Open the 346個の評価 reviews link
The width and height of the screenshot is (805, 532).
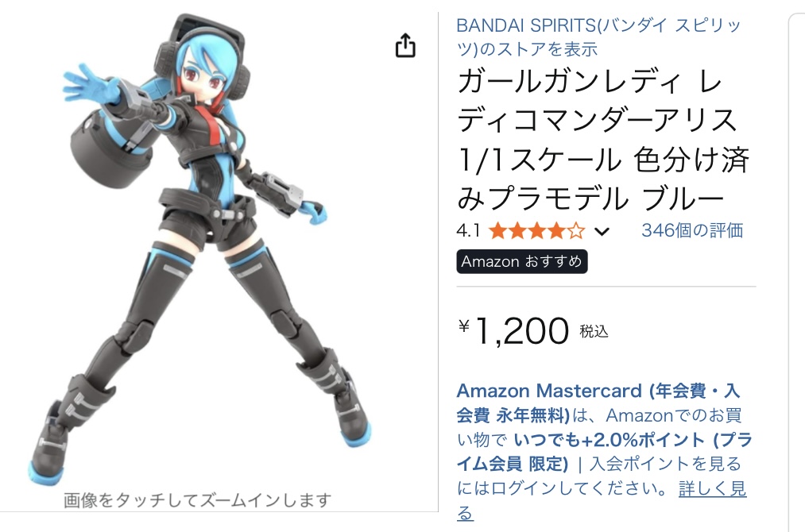(x=692, y=231)
